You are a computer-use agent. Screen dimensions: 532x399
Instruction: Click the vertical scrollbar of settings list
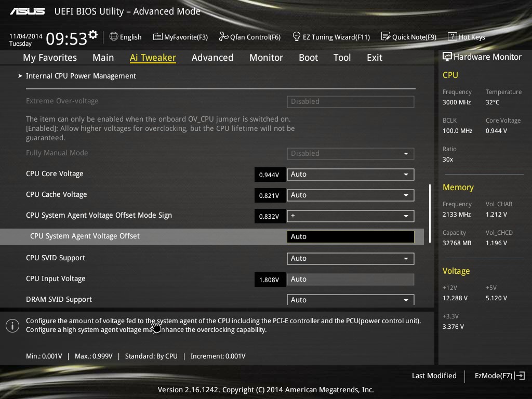pos(430,214)
